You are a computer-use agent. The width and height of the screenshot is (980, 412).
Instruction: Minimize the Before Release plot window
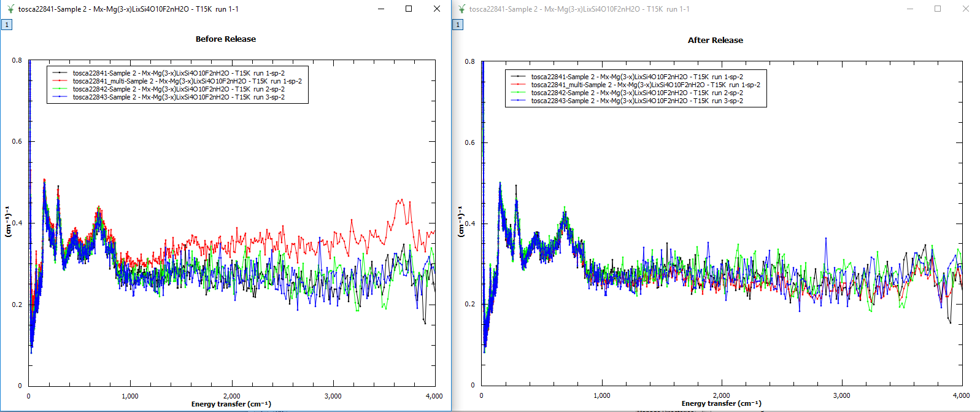tap(381, 9)
